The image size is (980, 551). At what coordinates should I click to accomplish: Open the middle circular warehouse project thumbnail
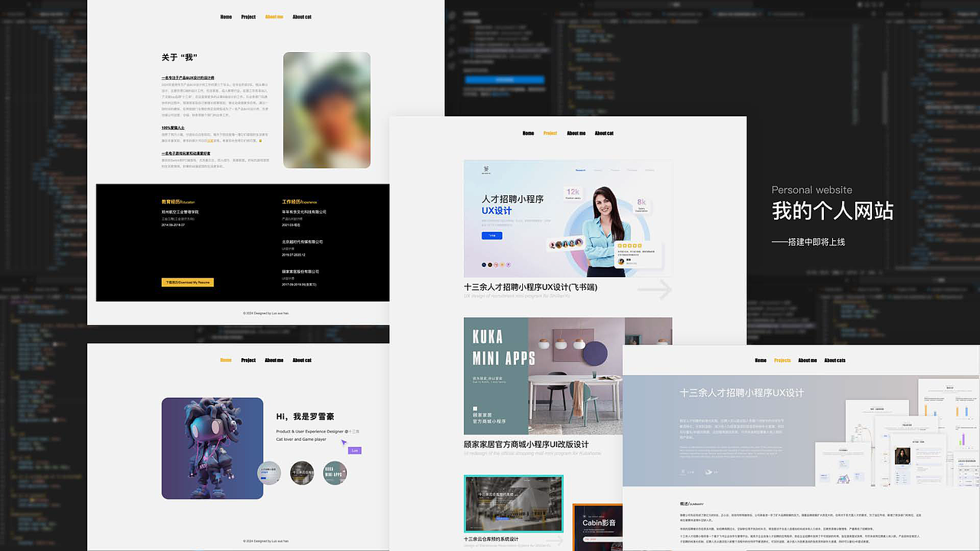[302, 473]
